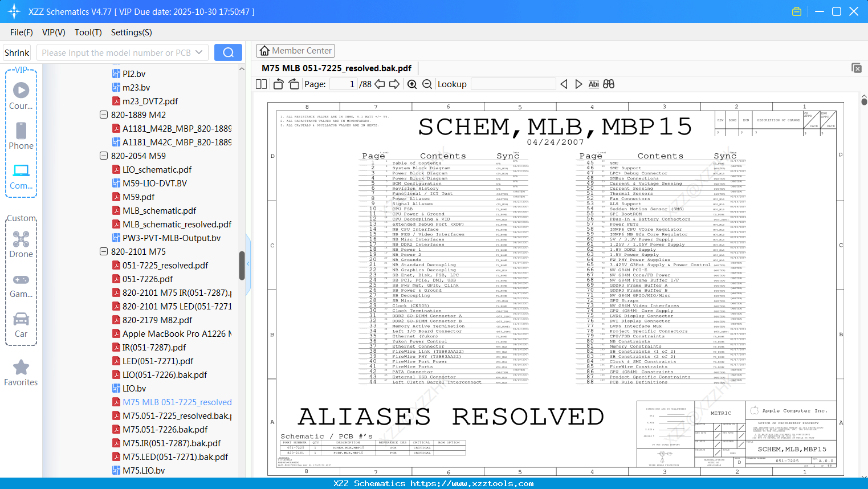Click the model number search field
868x489 pixels.
117,52
